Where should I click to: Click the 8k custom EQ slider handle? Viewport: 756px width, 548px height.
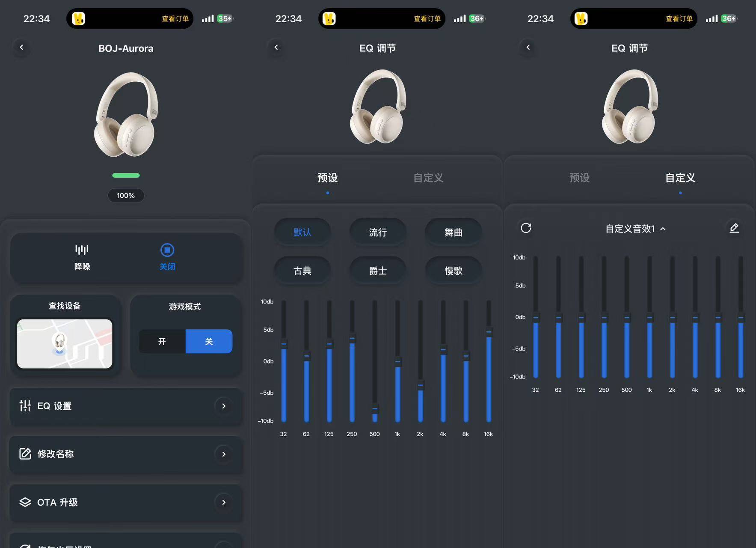pos(718,317)
